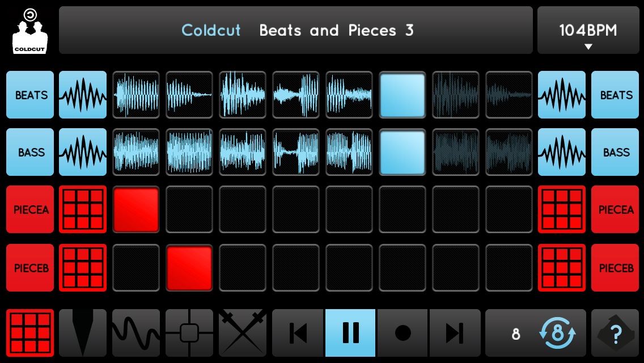Viewport: 644px width, 363px height.
Task: Tap the right PIECEA button
Action: coord(615,210)
